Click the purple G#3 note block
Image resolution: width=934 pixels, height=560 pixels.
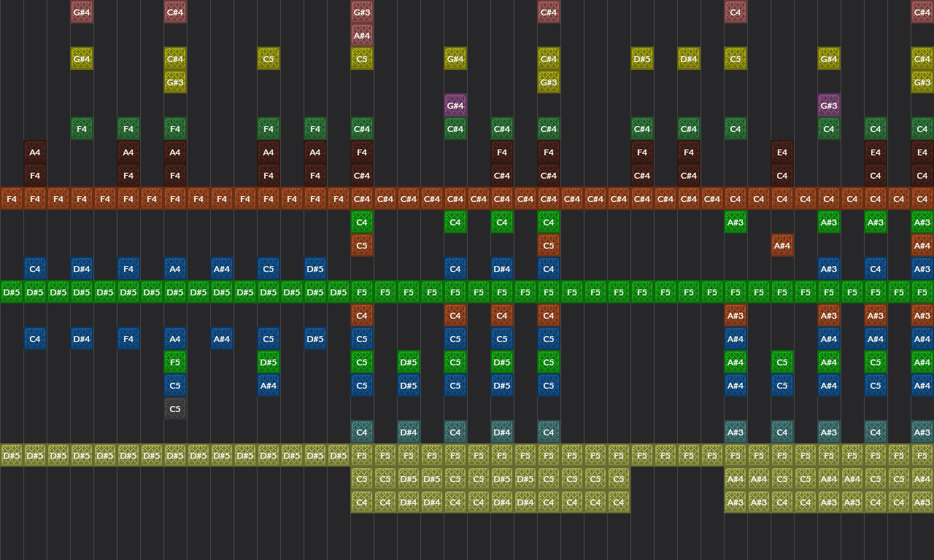[829, 106]
